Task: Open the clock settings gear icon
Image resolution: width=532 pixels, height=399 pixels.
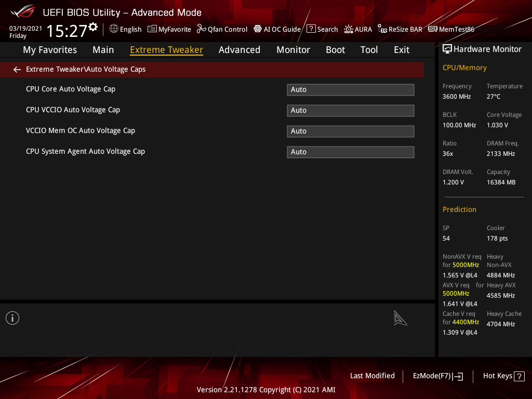Action: [93, 27]
